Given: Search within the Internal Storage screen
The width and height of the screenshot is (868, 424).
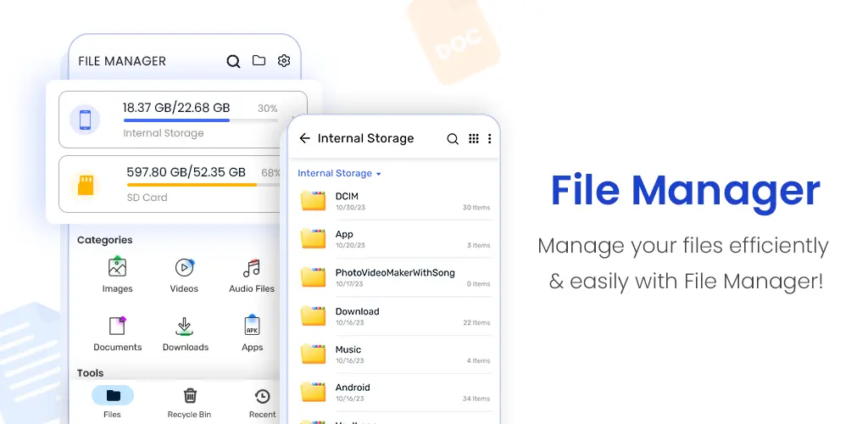Looking at the screenshot, I should click(x=453, y=139).
